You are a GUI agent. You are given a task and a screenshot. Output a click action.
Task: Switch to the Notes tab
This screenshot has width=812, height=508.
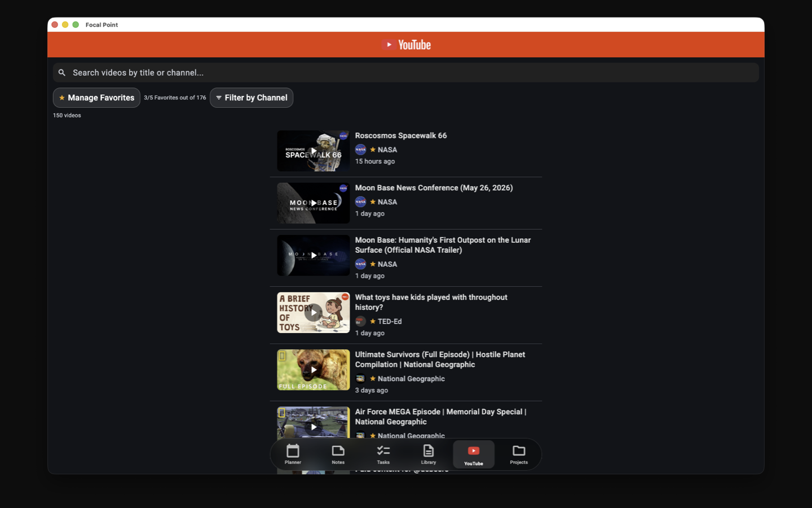(x=338, y=454)
